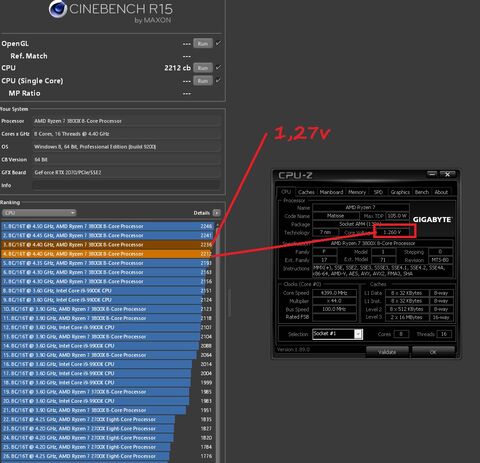480x463 pixels.
Task: Click the empty Info input field
Action: pyautogui.click(x=126, y=185)
